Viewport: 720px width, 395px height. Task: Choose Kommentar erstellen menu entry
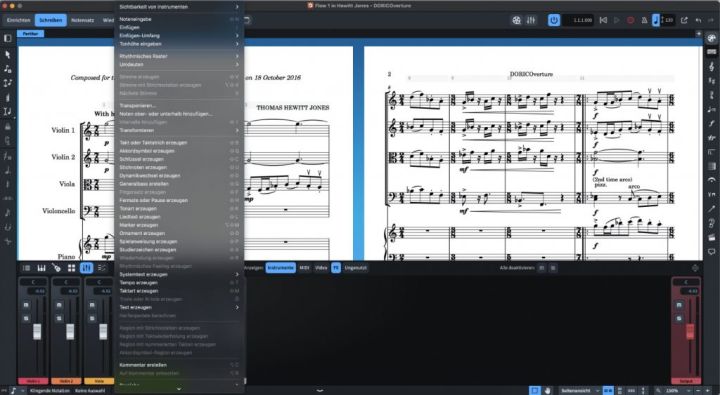coord(179,365)
